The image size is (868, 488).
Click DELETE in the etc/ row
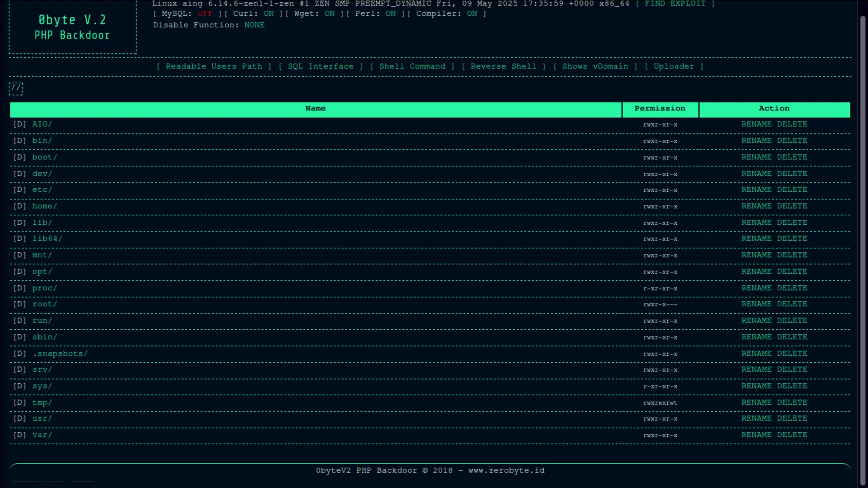click(x=792, y=190)
